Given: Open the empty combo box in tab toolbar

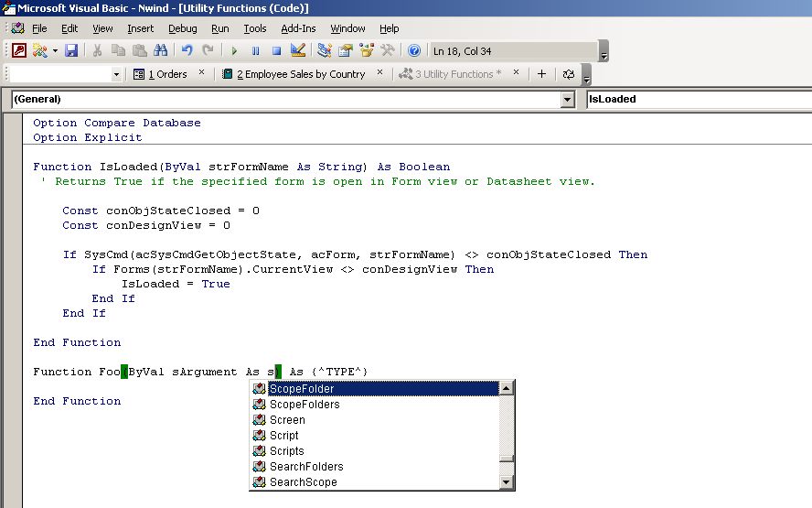Looking at the screenshot, I should [66, 74].
